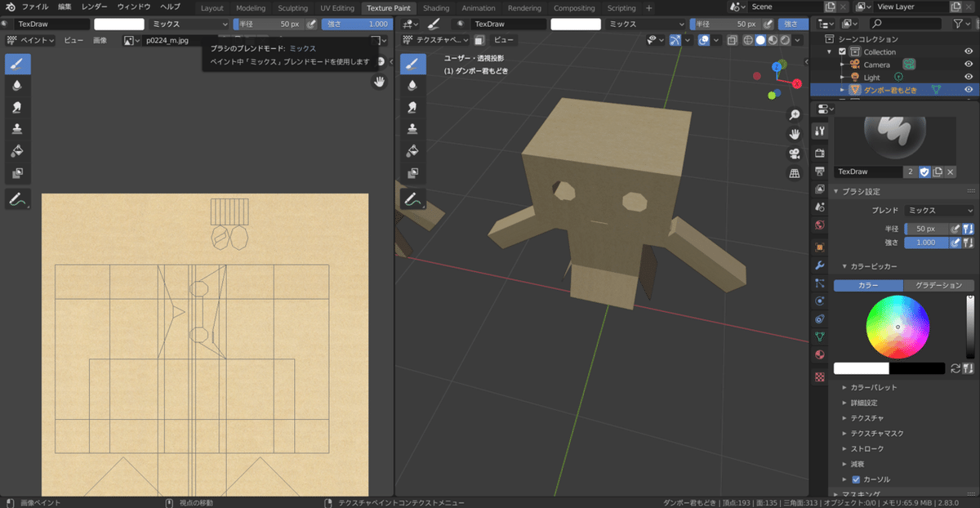
Task: Click the white foreground color swatch
Action: (861, 369)
